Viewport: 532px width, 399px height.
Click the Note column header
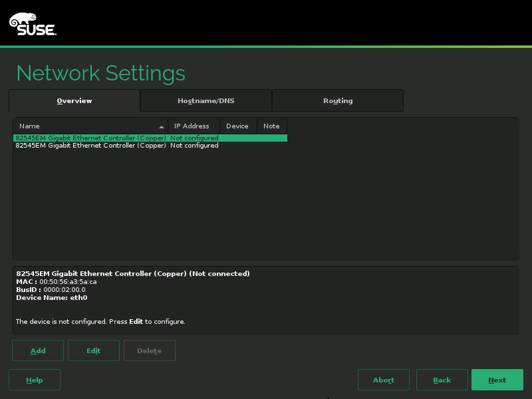(x=271, y=126)
